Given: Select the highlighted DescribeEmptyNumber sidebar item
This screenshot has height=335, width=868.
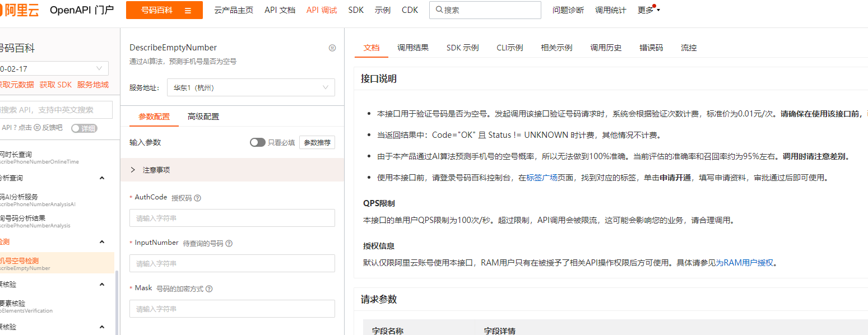Looking at the screenshot, I should click(56, 263).
